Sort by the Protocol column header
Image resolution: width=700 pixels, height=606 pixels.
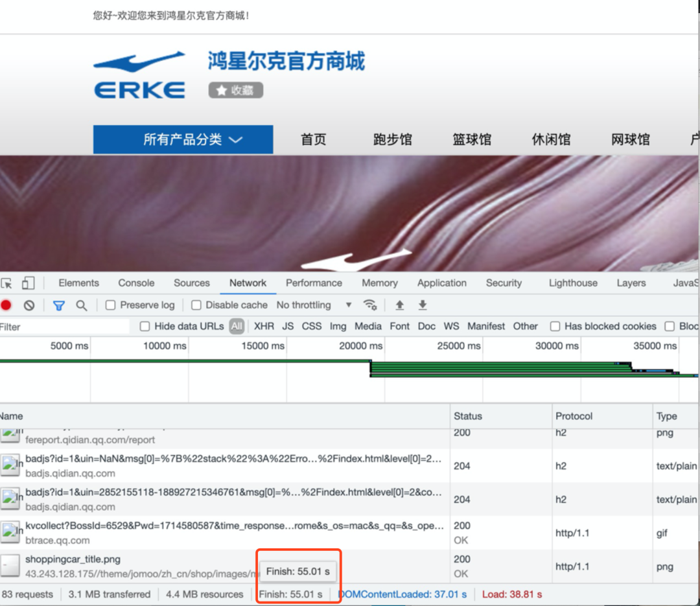tap(603, 416)
